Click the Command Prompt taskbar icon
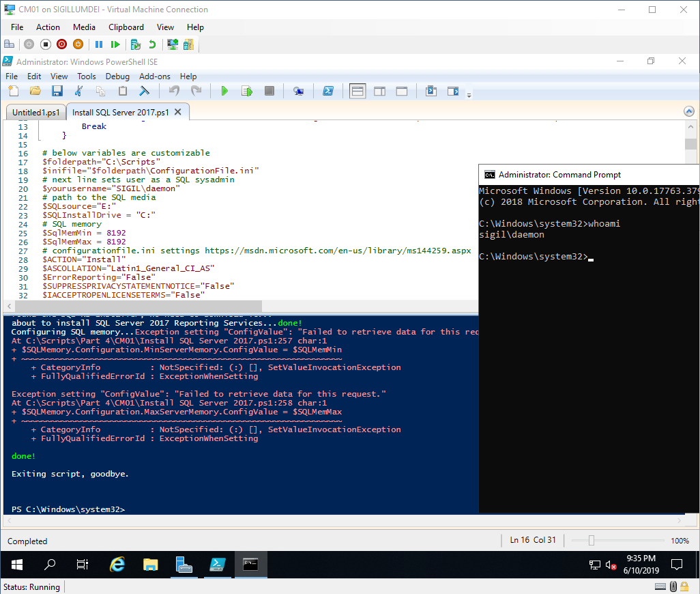The height and width of the screenshot is (594, 700). (250, 565)
